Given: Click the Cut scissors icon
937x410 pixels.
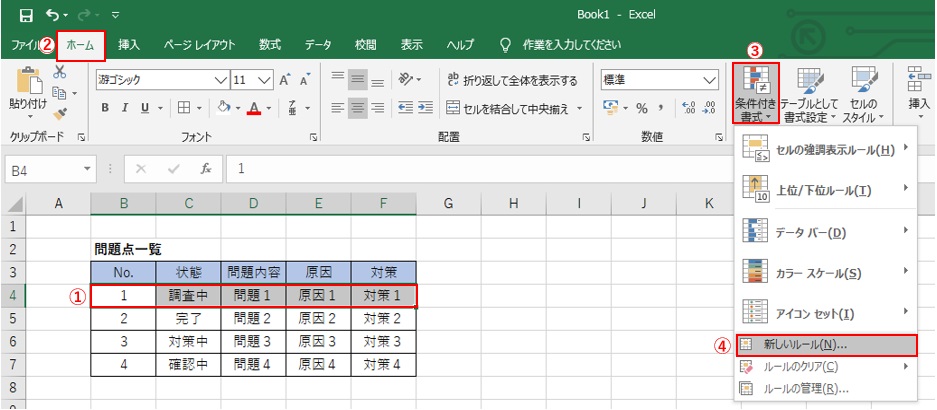Looking at the screenshot, I should point(60,72).
